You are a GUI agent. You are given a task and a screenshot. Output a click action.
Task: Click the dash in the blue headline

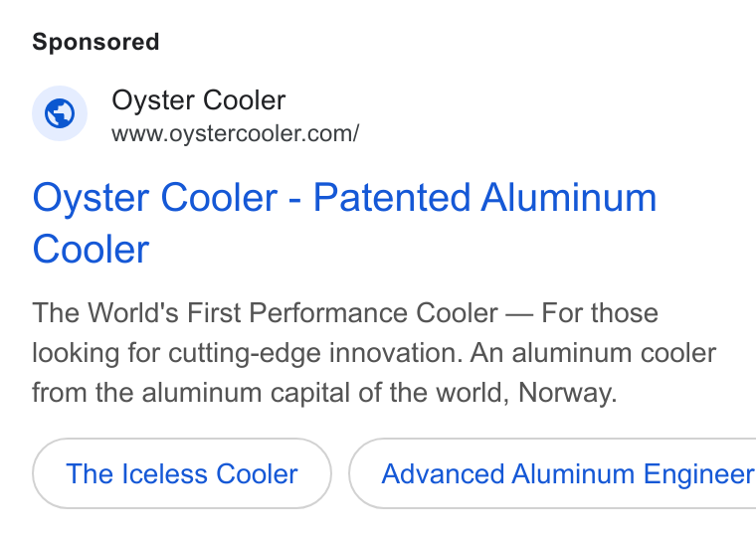(x=295, y=200)
